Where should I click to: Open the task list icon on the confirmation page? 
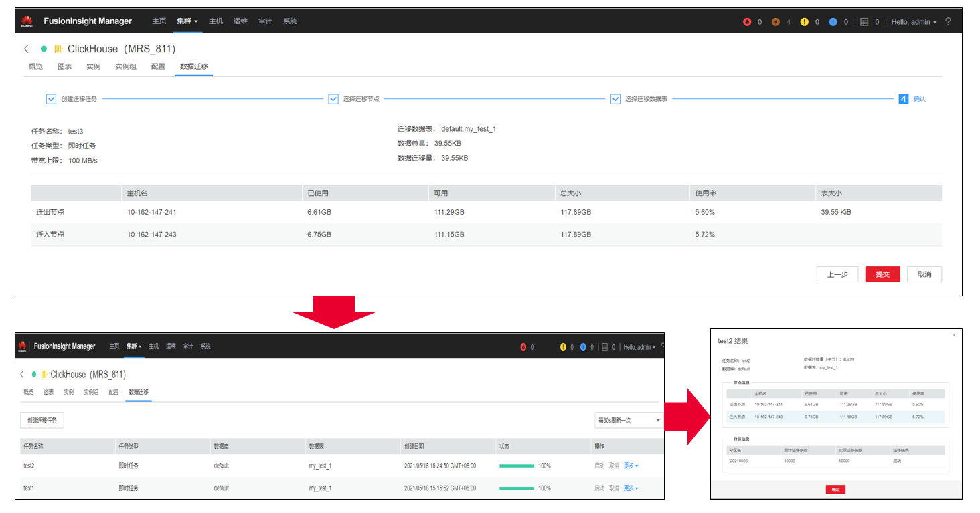864,22
